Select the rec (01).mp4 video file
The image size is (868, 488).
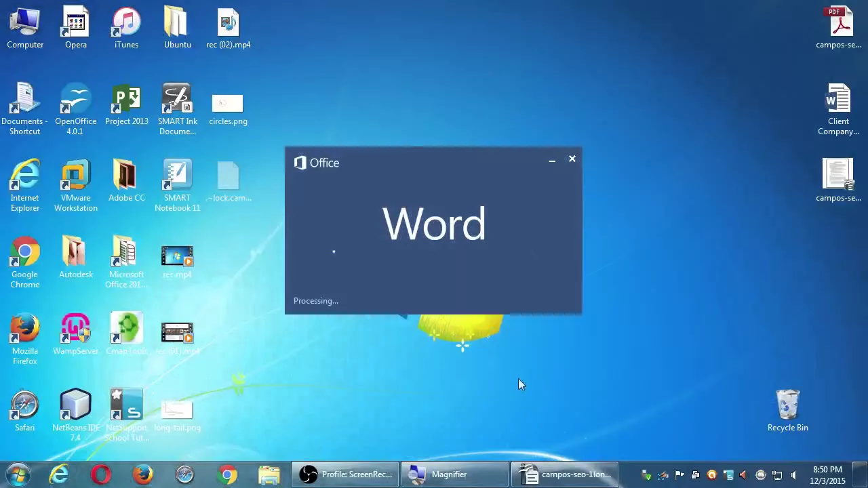pyautogui.click(x=177, y=338)
